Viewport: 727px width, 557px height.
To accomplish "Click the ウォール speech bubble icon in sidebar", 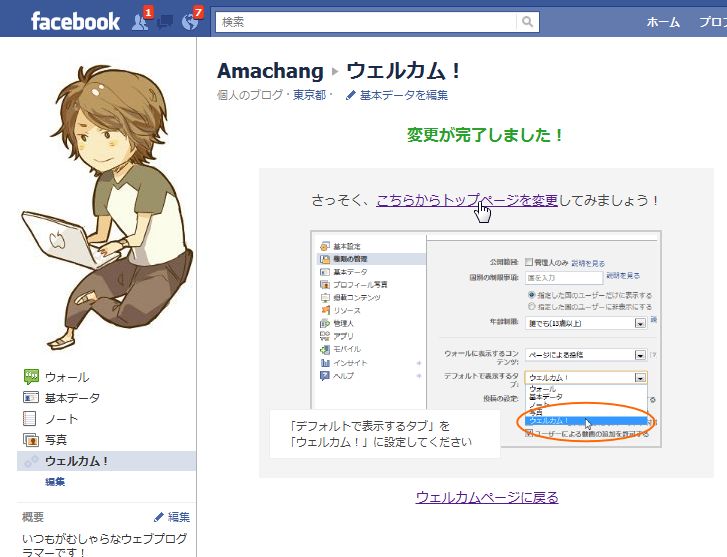I will click(31, 377).
